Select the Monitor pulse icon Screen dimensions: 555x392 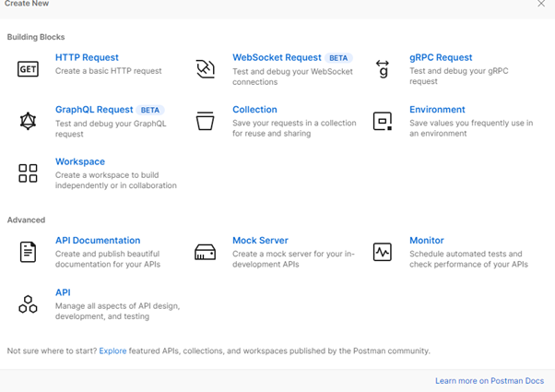click(x=383, y=252)
